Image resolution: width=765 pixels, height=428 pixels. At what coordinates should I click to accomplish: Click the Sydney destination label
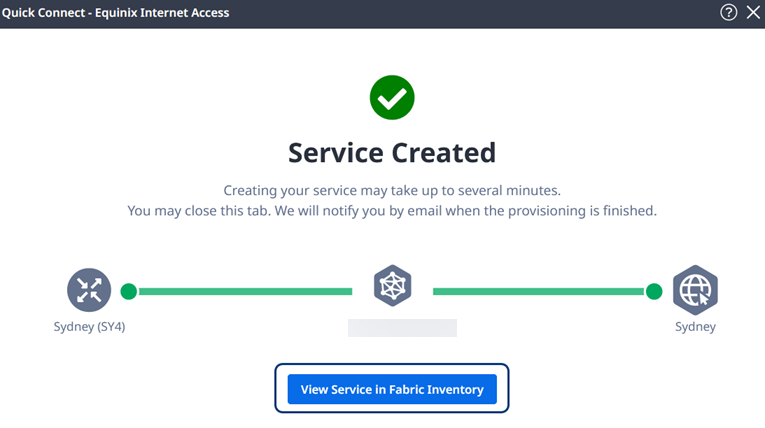[x=695, y=326]
